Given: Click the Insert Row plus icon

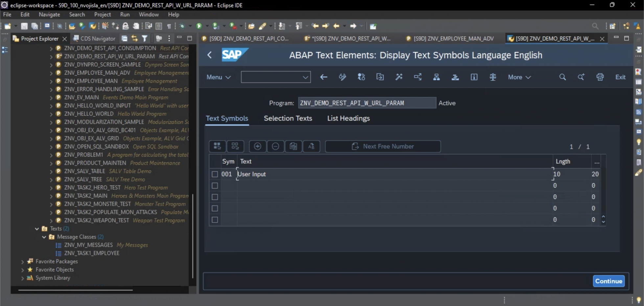Looking at the screenshot, I should pos(258,146).
